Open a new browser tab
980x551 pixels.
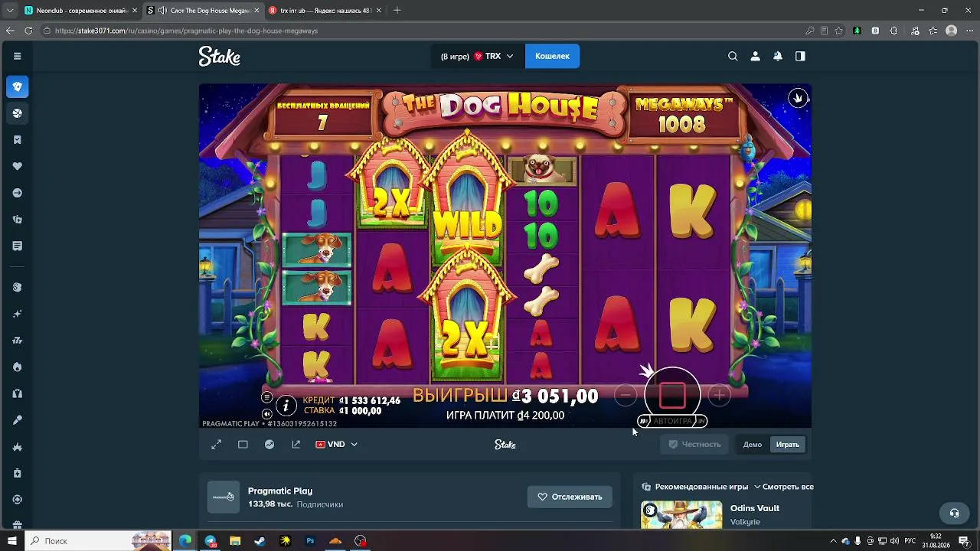pos(397,11)
